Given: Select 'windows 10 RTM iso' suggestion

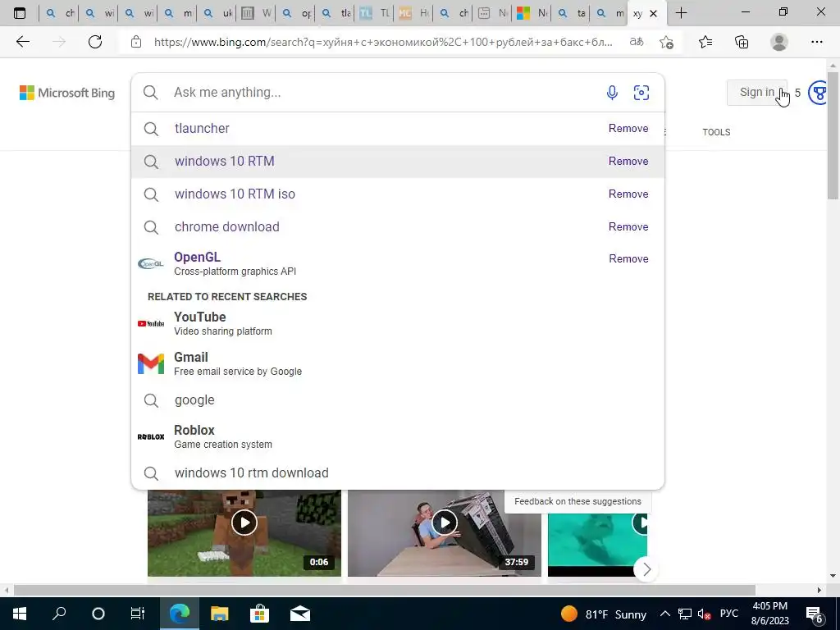Looking at the screenshot, I should [398, 194].
